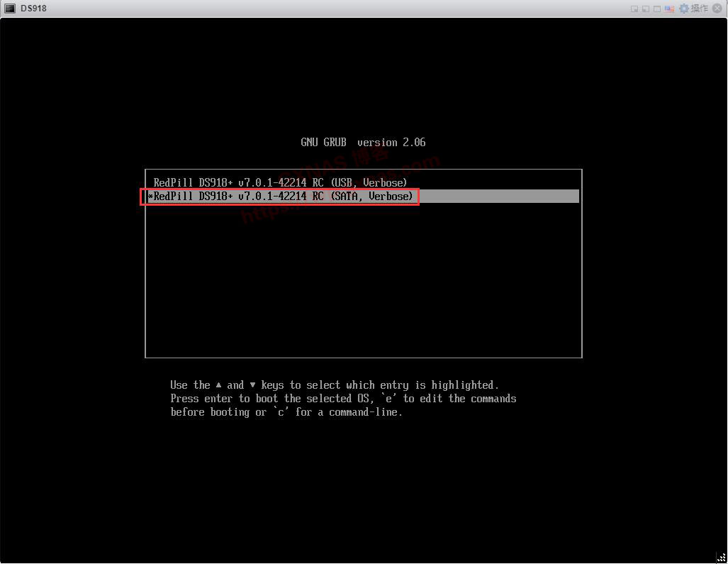Click the gear icon next to 操作

tap(683, 9)
